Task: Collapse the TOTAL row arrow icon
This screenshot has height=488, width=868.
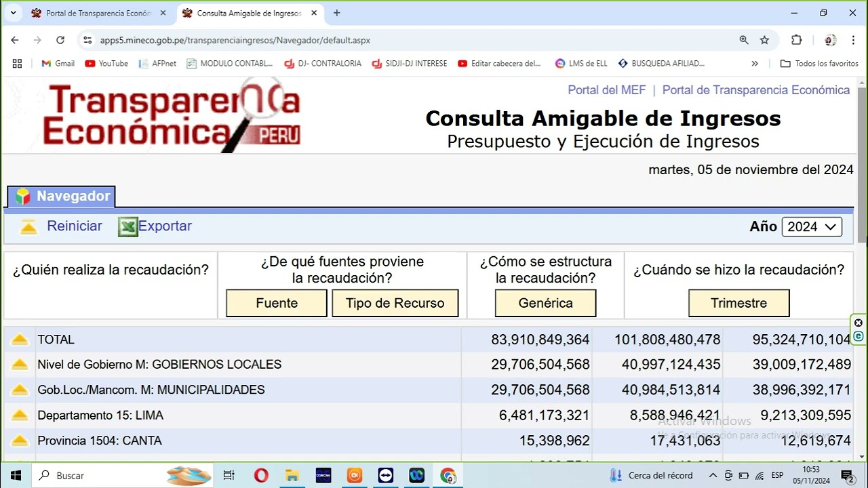Action: click(x=20, y=340)
